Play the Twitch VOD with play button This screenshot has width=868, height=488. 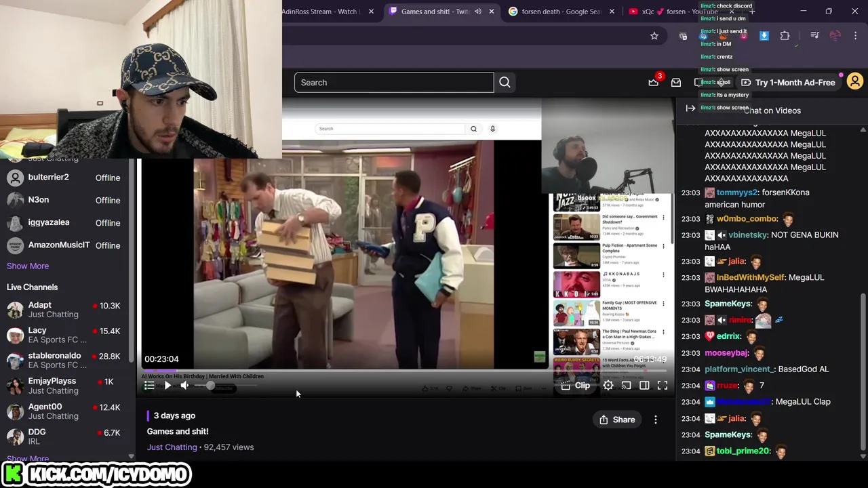point(167,386)
